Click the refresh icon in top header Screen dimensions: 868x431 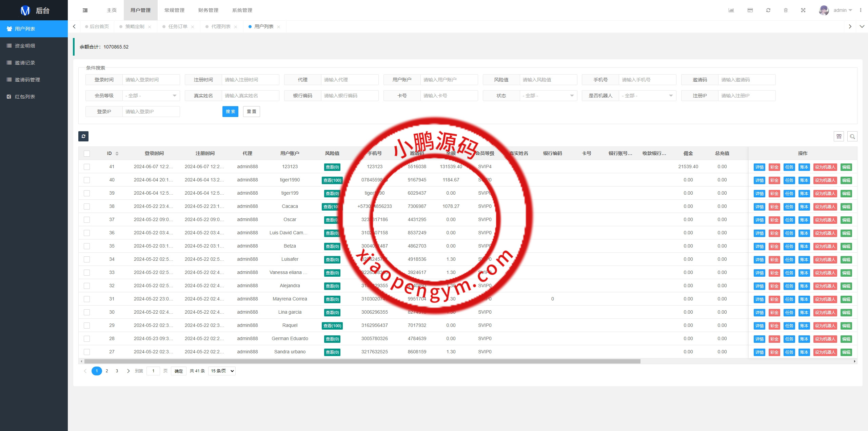[768, 10]
